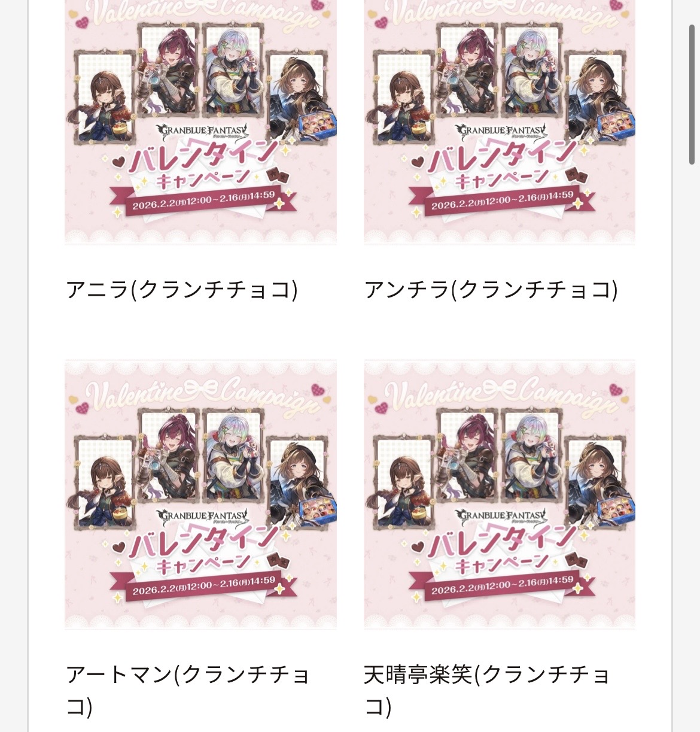The height and width of the screenshot is (732, 700).
Task: Click chocolate pieces icon in 天晴亭楽笑 banner
Action: click(577, 561)
